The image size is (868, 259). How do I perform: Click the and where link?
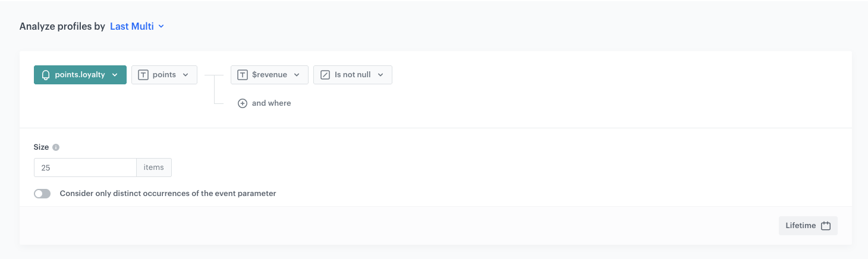tap(271, 103)
